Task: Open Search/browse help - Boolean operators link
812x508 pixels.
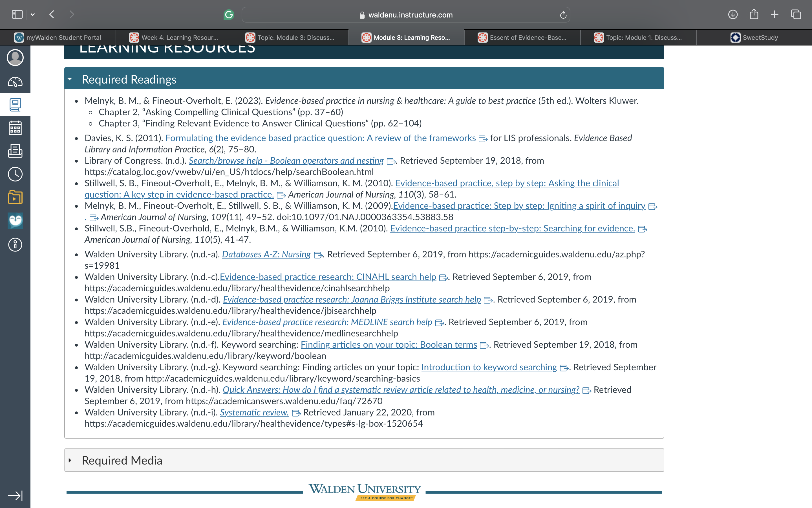Action: tap(286, 161)
